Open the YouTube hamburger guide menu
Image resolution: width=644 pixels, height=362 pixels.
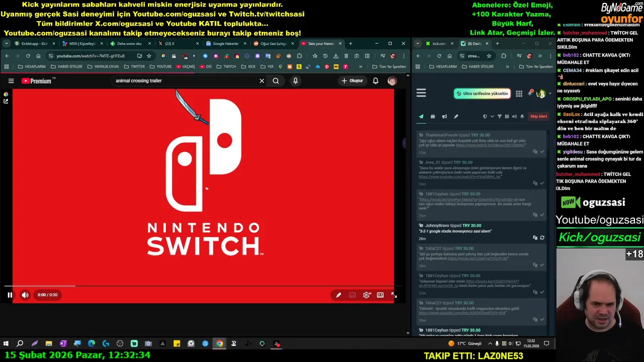pos(11,80)
